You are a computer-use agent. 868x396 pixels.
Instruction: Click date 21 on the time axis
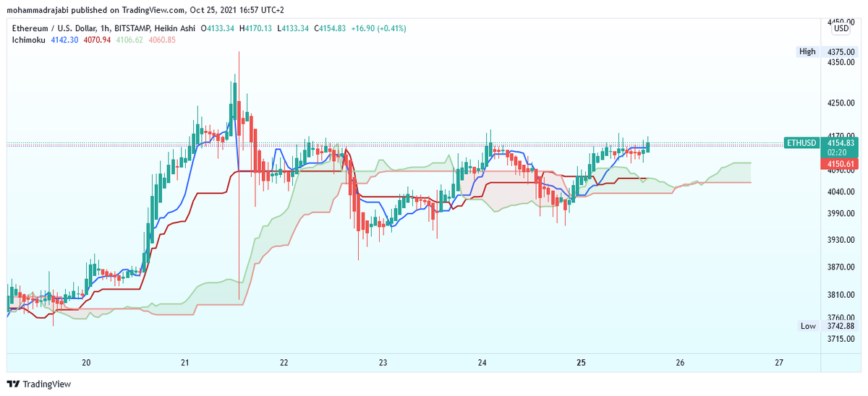coord(185,363)
